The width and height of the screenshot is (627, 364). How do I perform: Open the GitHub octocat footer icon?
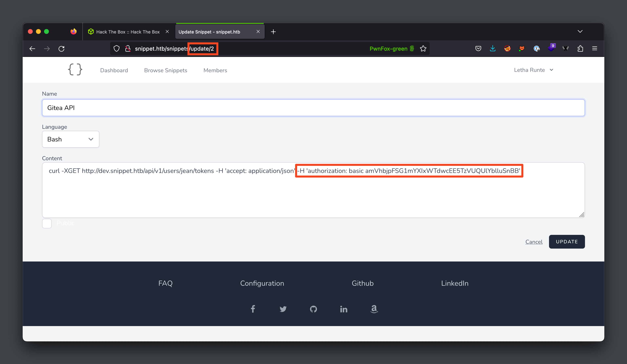(313, 309)
